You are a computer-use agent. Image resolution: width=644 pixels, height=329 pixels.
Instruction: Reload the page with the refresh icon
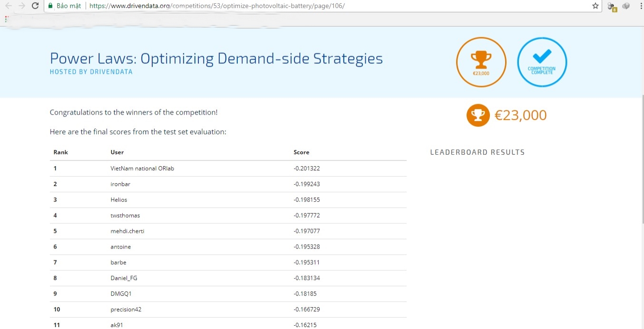click(35, 6)
